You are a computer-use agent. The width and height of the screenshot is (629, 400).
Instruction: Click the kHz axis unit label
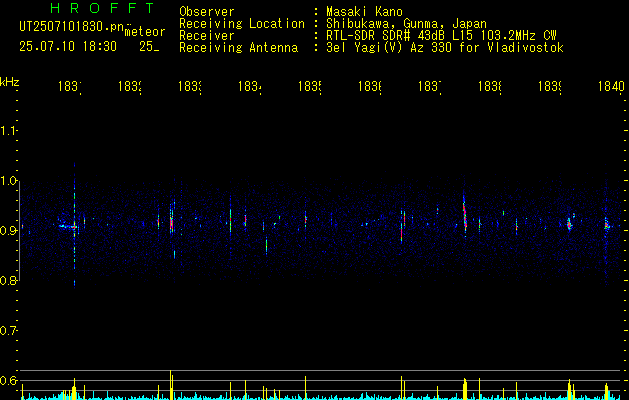(x=10, y=82)
